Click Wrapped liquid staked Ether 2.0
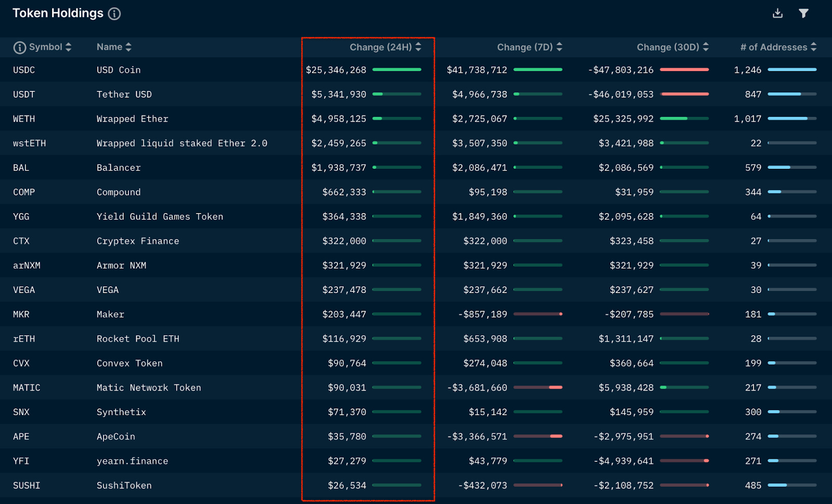Image resolution: width=832 pixels, height=504 pixels. tap(182, 143)
